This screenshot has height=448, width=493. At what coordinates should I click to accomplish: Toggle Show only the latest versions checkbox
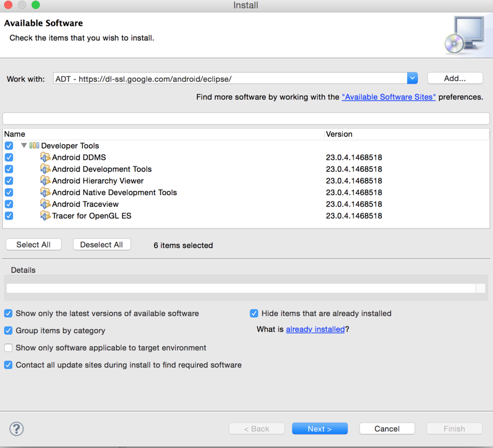tap(8, 313)
